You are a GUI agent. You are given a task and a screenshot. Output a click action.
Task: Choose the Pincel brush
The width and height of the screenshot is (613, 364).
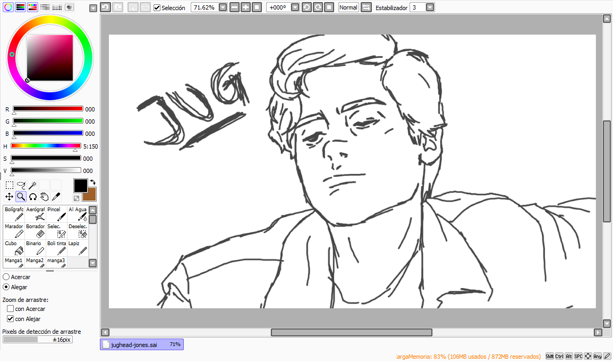(x=56, y=214)
